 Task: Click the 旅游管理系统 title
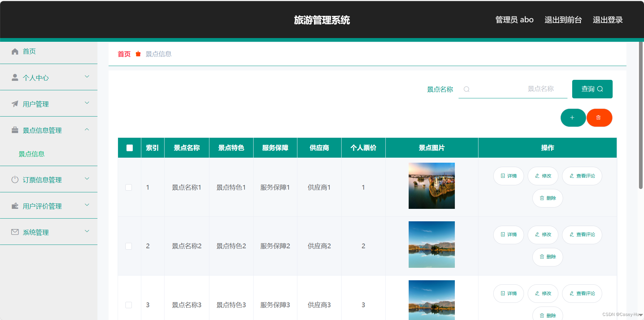pyautogui.click(x=322, y=20)
